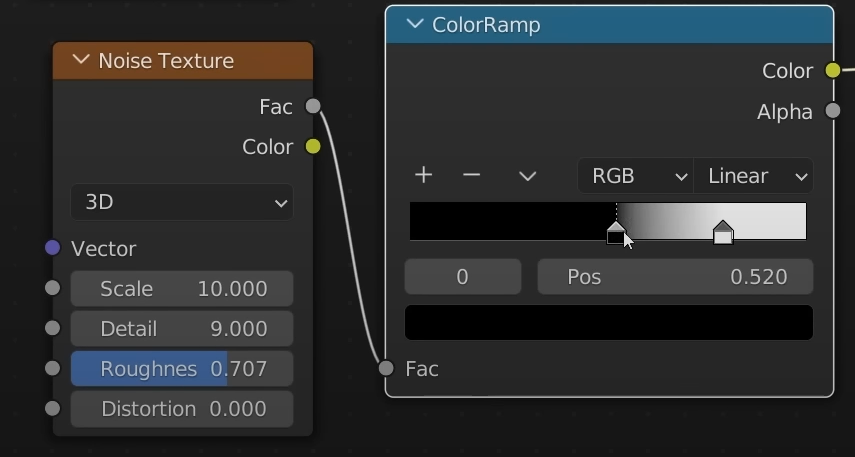Screen dimensions: 855x457
Task: Click the Distortion input socket
Action: [x=53, y=408]
